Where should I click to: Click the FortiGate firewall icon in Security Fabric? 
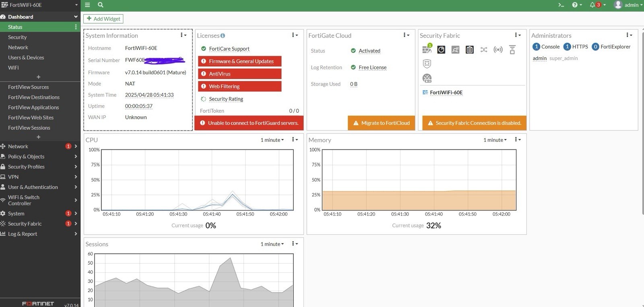pos(427,49)
